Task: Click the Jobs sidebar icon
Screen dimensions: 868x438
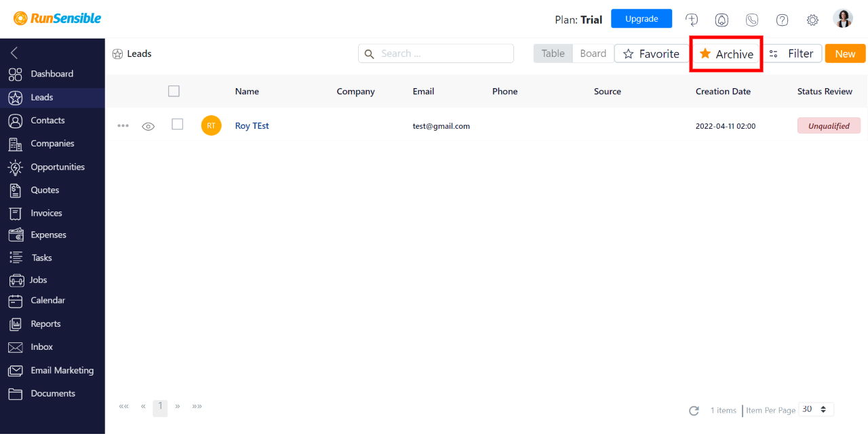Action: point(16,280)
